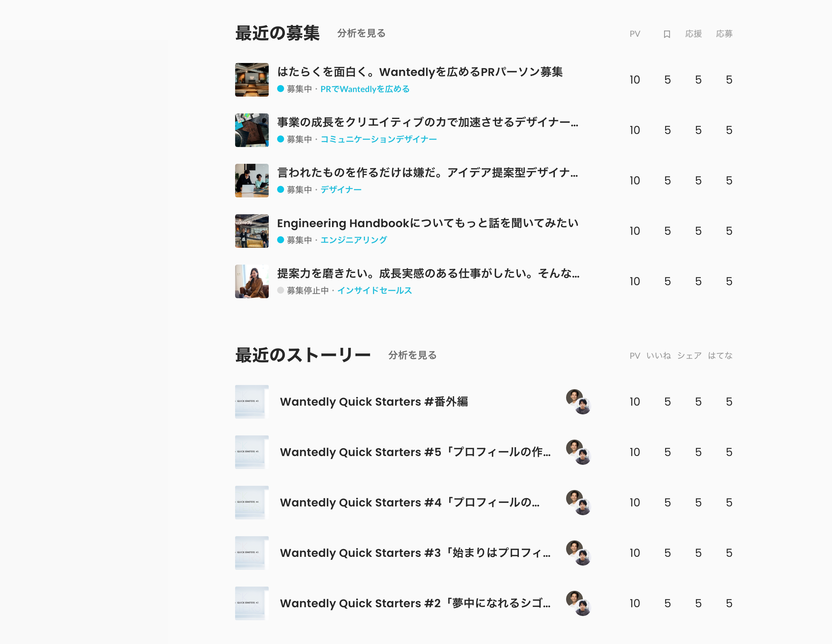Open story Wantedly Quick Starters #2
The width and height of the screenshot is (832, 644).
(415, 603)
